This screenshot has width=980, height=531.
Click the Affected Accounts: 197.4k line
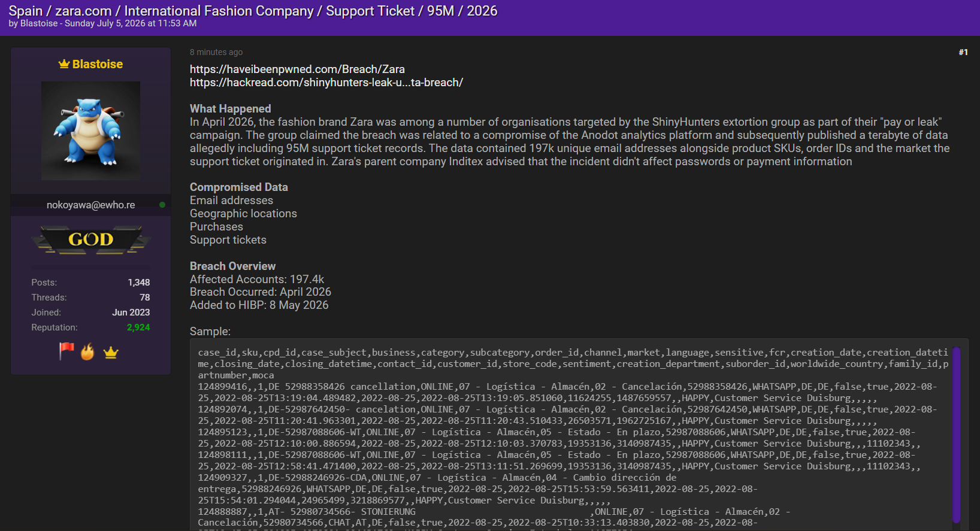pos(257,280)
